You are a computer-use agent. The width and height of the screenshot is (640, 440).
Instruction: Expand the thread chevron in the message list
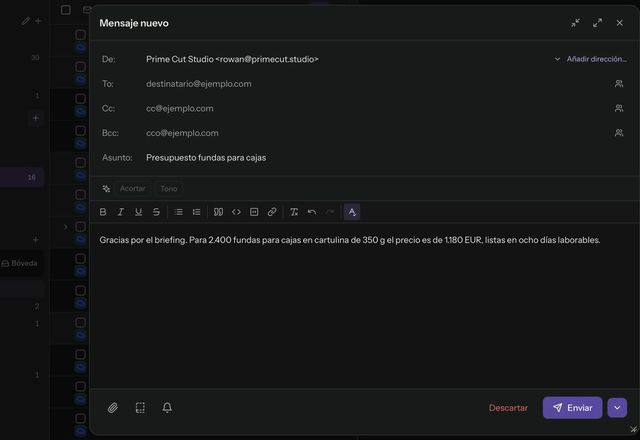65,227
